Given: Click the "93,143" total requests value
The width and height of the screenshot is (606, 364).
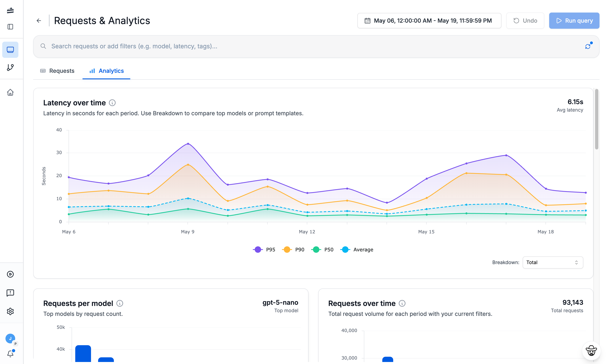Looking at the screenshot, I should (573, 303).
